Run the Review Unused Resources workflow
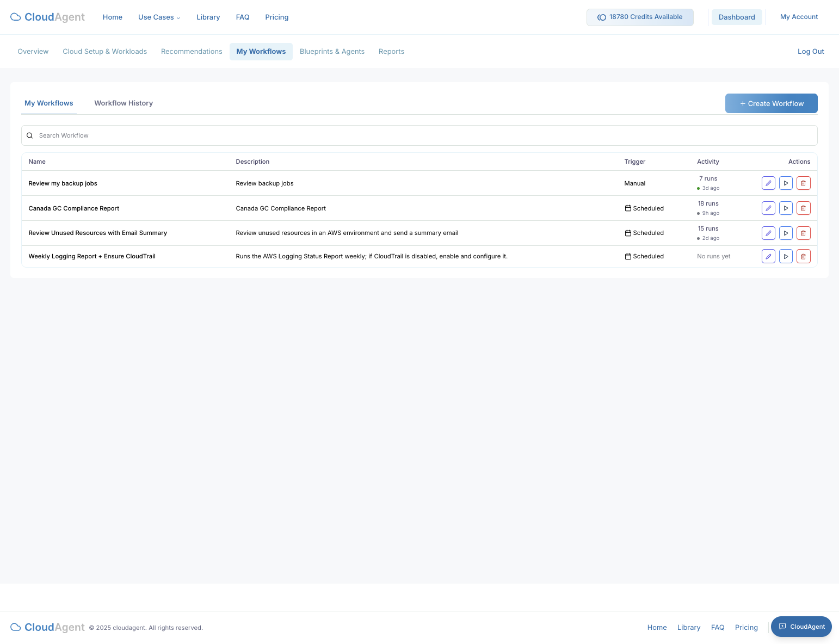839x644 pixels. click(786, 233)
